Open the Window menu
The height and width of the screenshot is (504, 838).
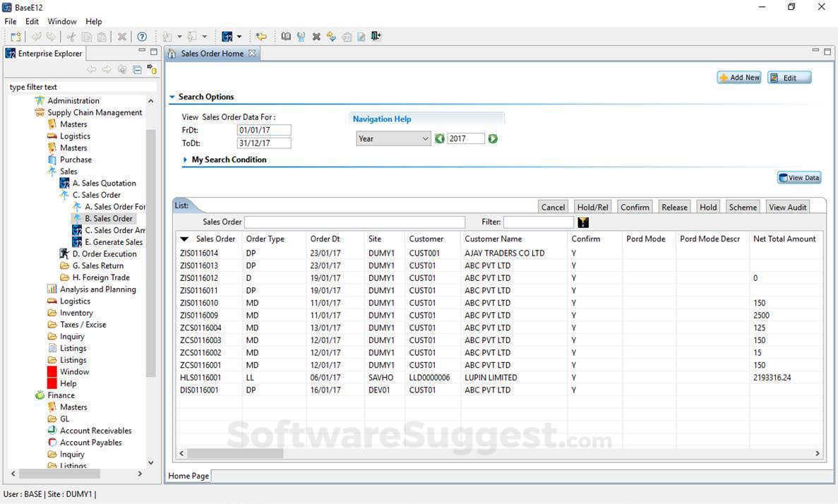tap(62, 22)
